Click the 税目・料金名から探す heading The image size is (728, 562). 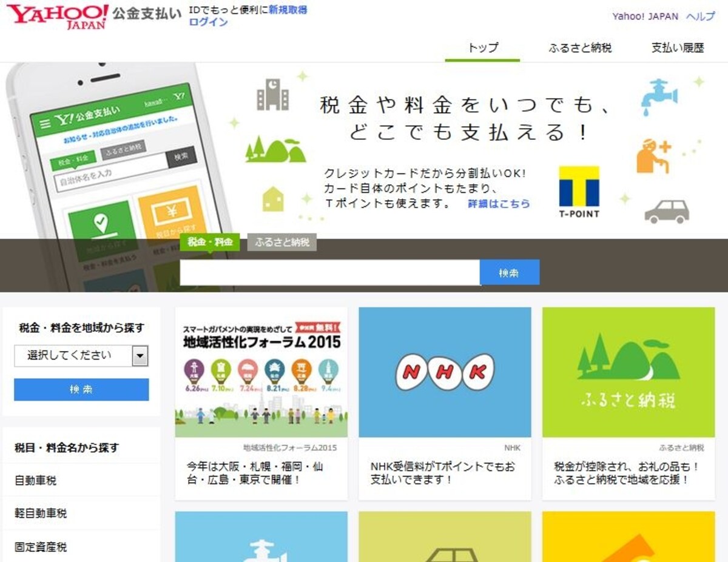point(67,448)
